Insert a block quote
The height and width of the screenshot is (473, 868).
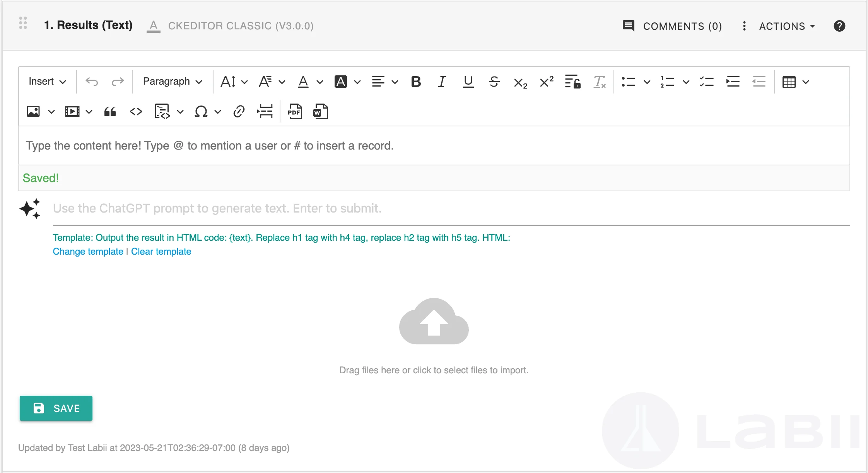click(110, 112)
